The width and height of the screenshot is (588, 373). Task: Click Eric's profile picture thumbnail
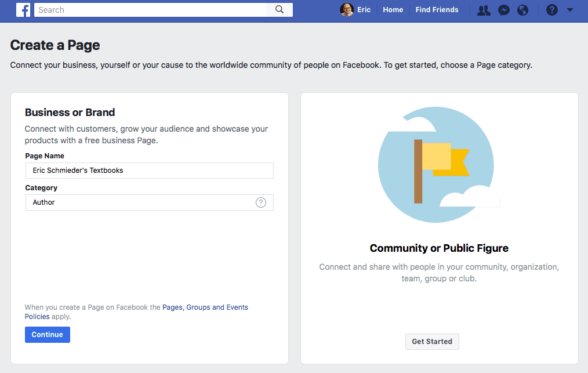click(346, 10)
